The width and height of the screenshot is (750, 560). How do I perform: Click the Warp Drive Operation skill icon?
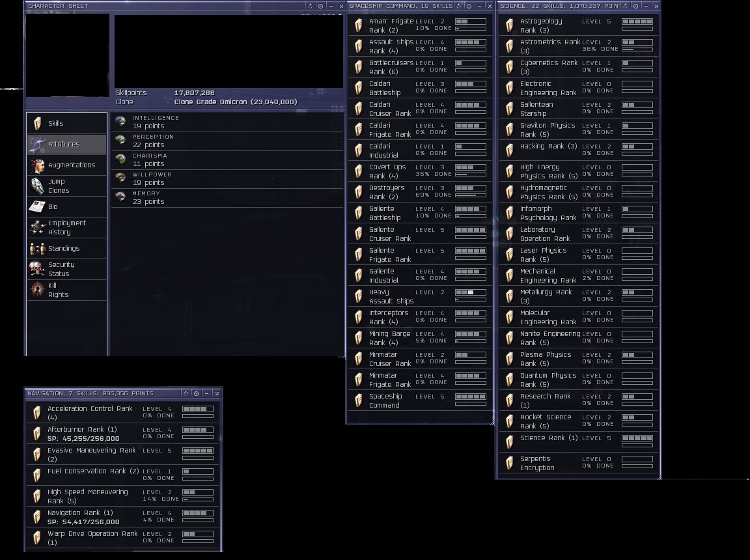click(37, 537)
